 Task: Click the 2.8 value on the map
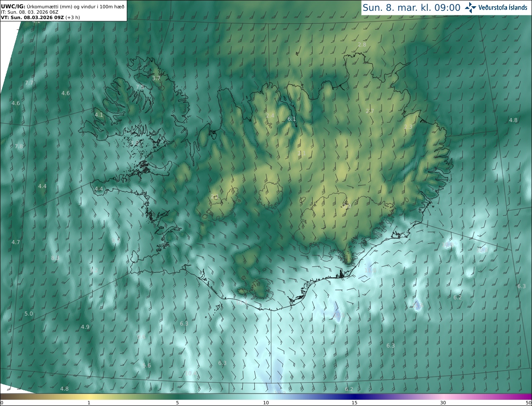click(362, 44)
